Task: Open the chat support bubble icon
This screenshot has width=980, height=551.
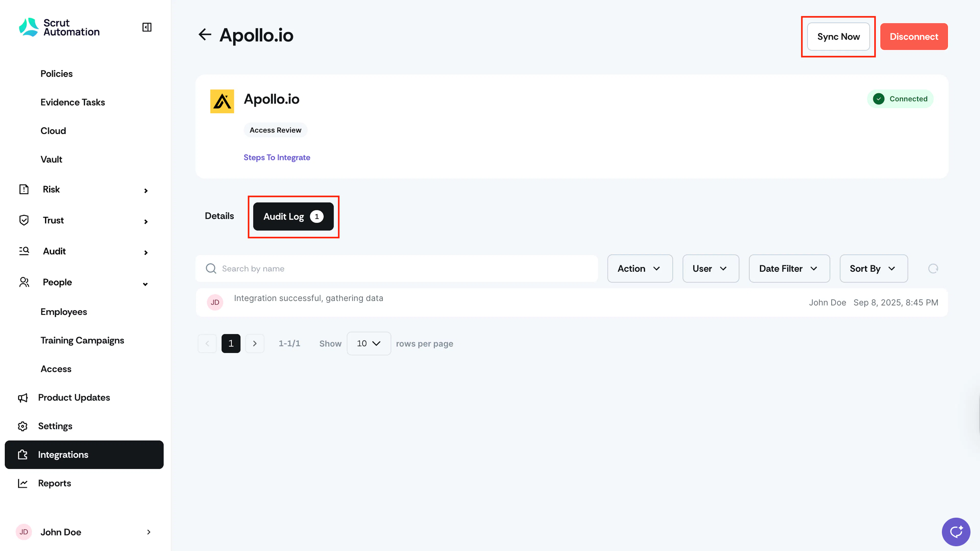Action: (x=956, y=532)
